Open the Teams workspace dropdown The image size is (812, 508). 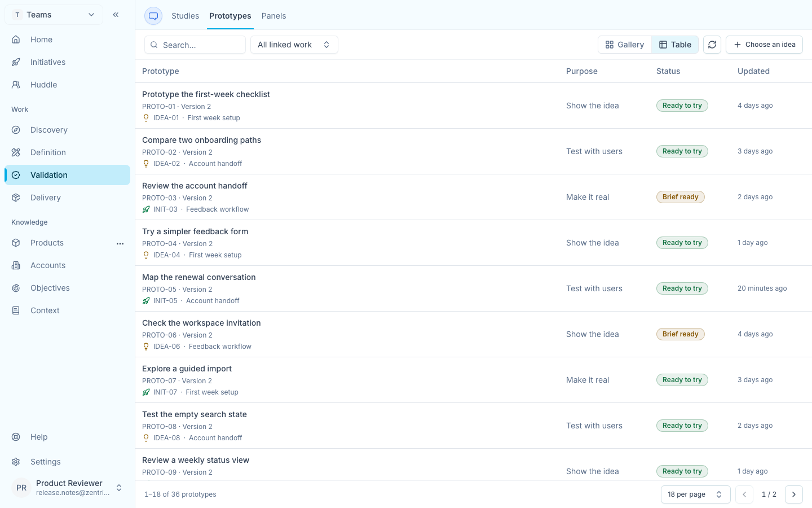coord(54,15)
